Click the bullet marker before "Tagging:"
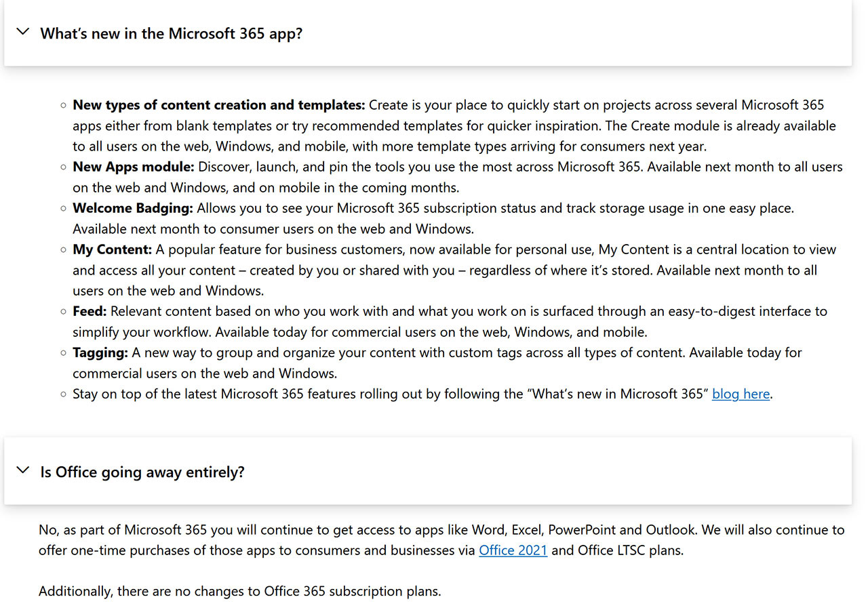 tap(63, 353)
